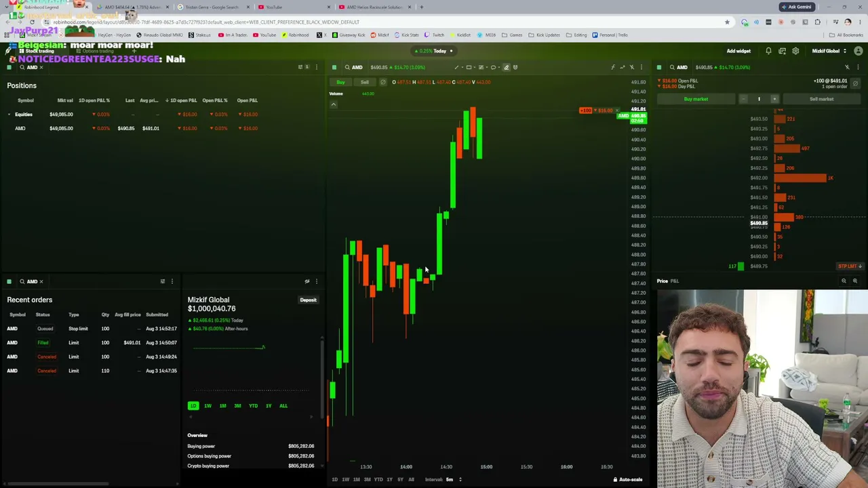Click the green link color square in chart widget
This screenshot has height=488, width=868.
[x=334, y=67]
